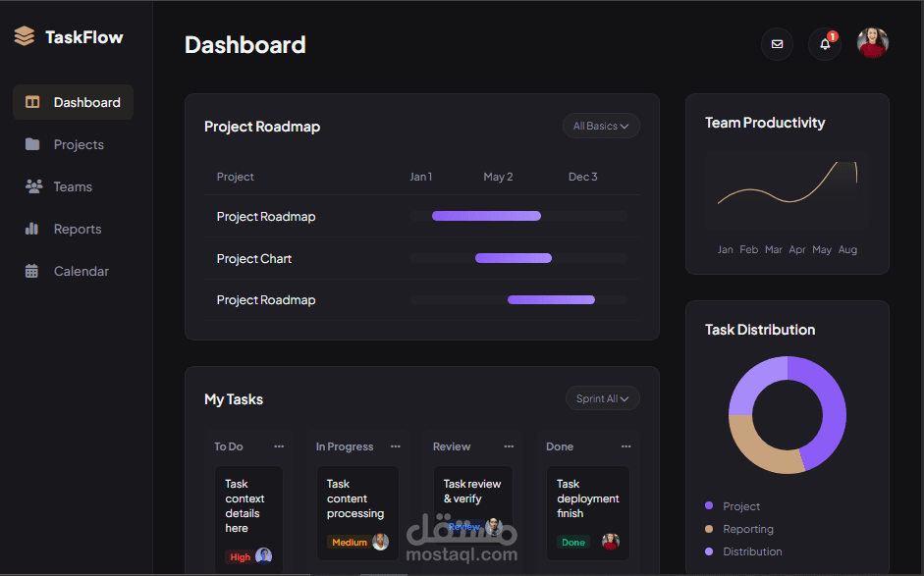Open notifications bell icon
924x576 pixels.
tap(825, 43)
